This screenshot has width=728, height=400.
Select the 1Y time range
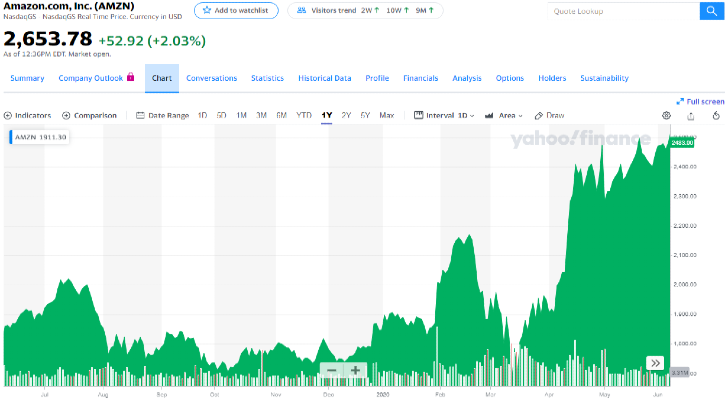tap(326, 116)
